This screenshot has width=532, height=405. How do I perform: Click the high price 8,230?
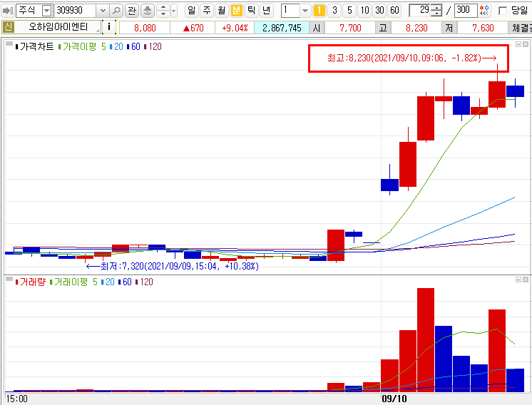pos(416,28)
